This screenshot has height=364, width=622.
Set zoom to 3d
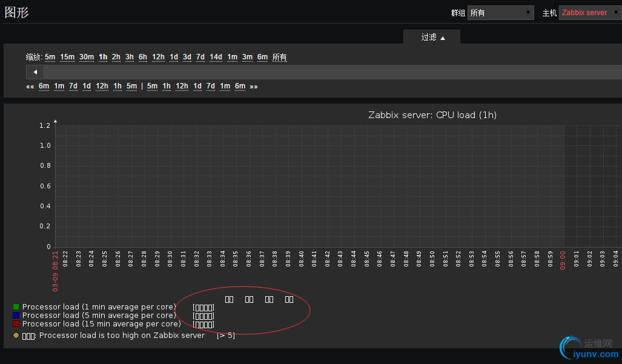click(x=187, y=57)
